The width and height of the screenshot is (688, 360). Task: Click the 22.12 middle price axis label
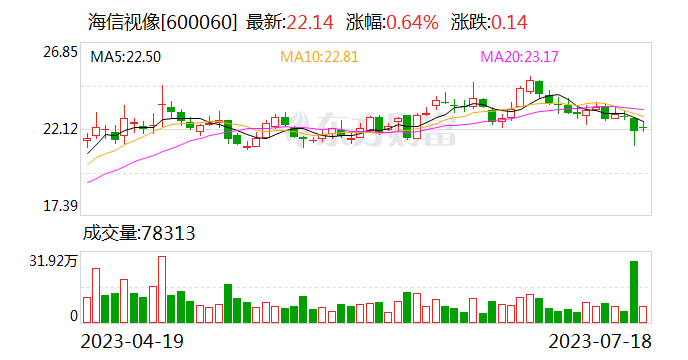60,129
